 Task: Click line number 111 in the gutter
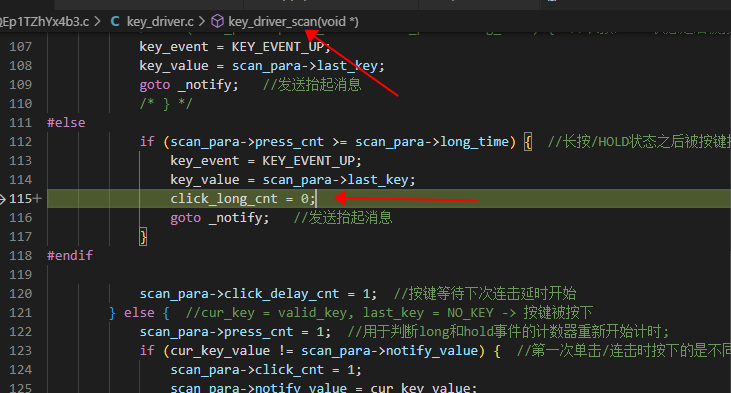[x=21, y=123]
